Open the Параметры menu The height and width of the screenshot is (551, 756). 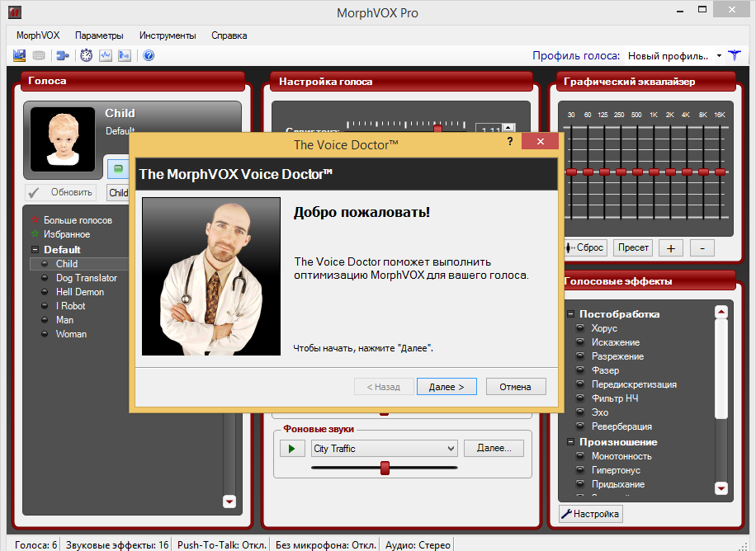click(99, 35)
